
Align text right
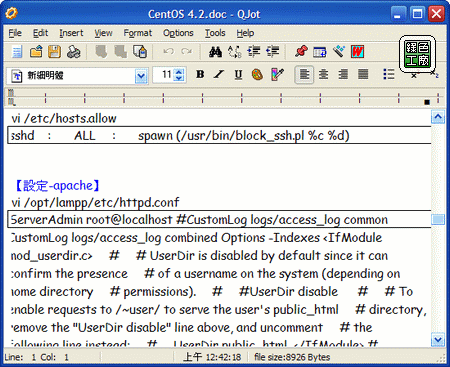point(343,74)
